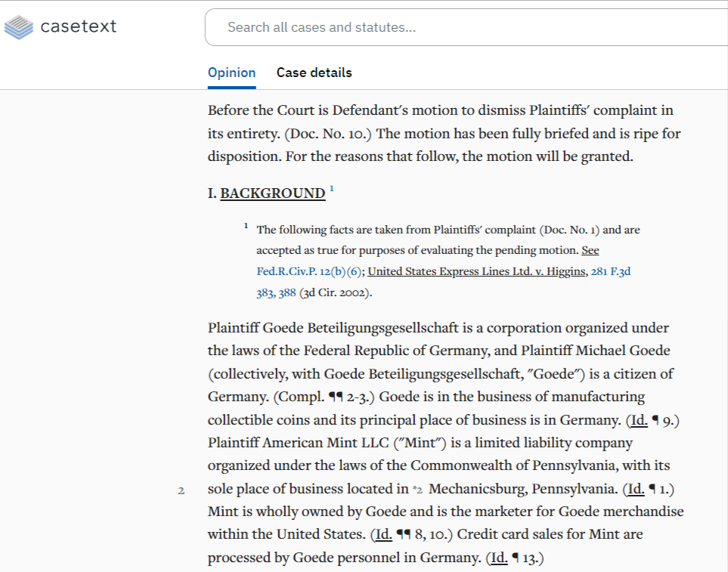Screen dimensions: 728x572
Task: Click United States Express Lines Ltd. v. Higgins
Action: pos(476,271)
